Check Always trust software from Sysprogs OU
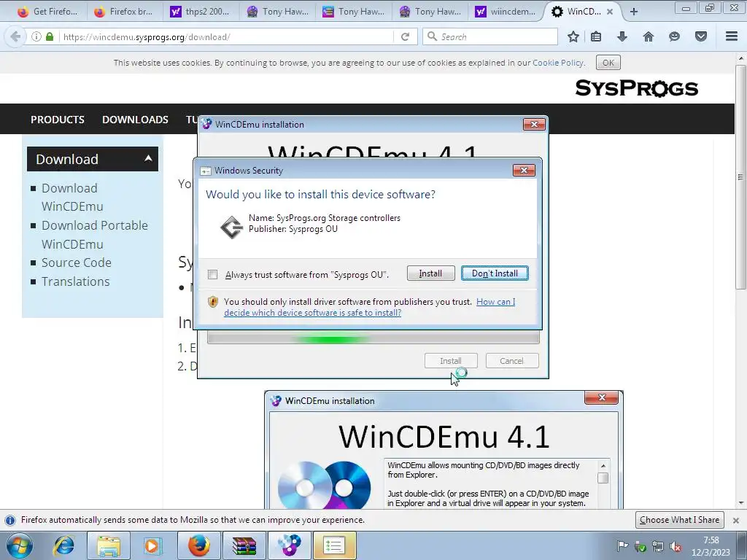The height and width of the screenshot is (560, 747). [x=212, y=274]
